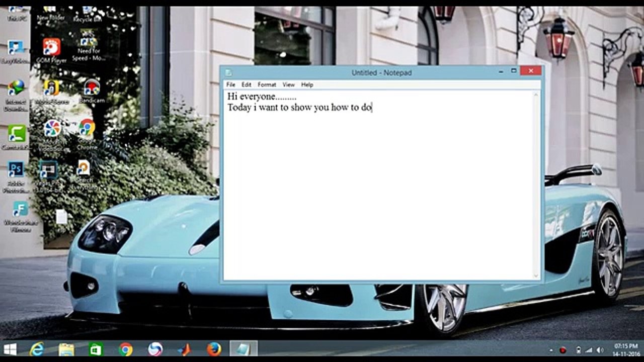Click the Notepad icon in the title bar
The width and height of the screenshot is (644, 362).
(228, 73)
